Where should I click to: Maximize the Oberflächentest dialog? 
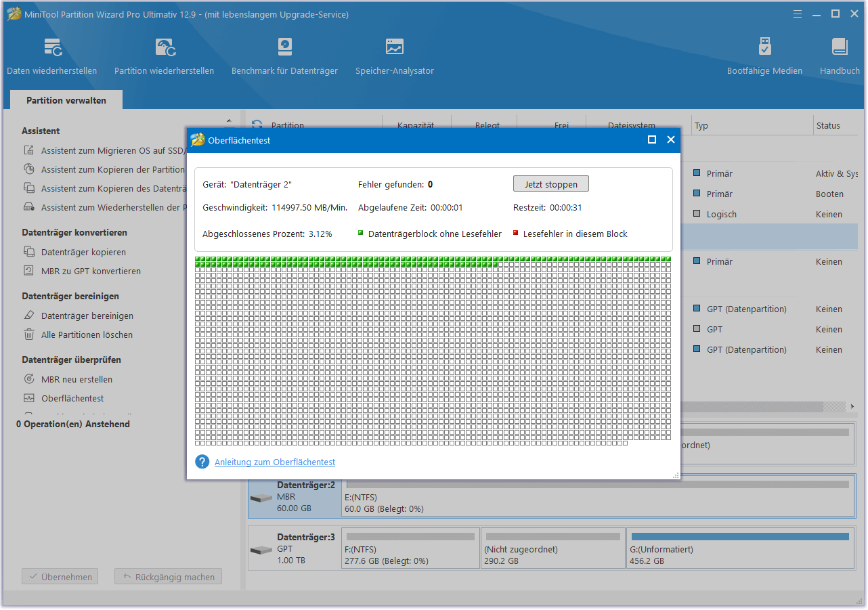tap(652, 139)
